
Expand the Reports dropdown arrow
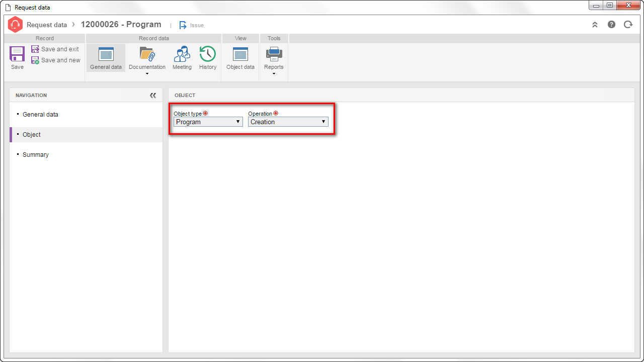(274, 74)
